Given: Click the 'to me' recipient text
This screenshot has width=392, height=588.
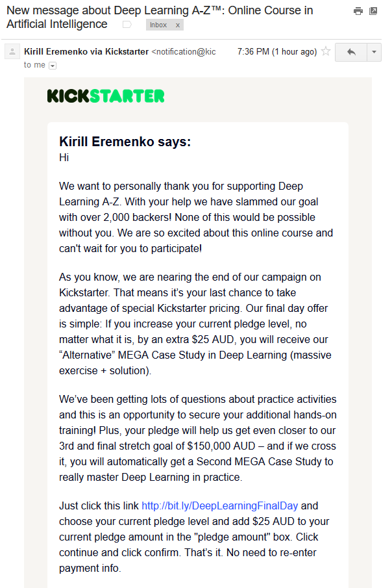Looking at the screenshot, I should (x=35, y=65).
